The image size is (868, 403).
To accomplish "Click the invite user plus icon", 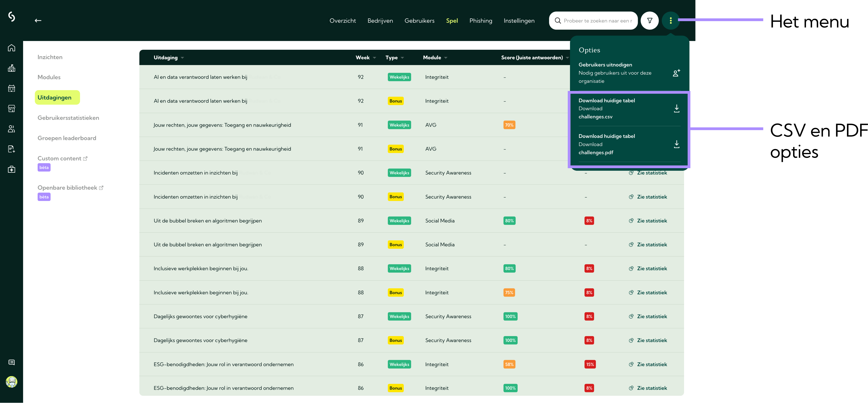I will (676, 73).
